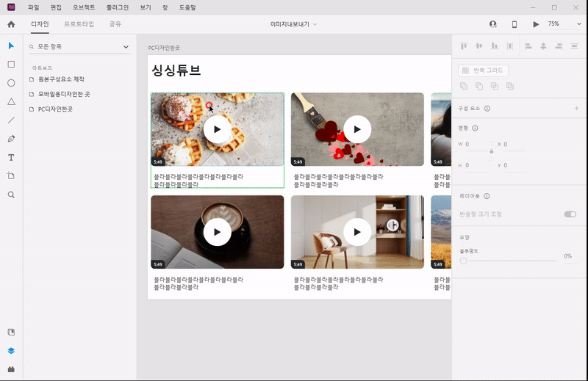Viewport: 588px width, 381px height.
Task: Click the 싱싱튜브 heading text
Action: click(176, 70)
